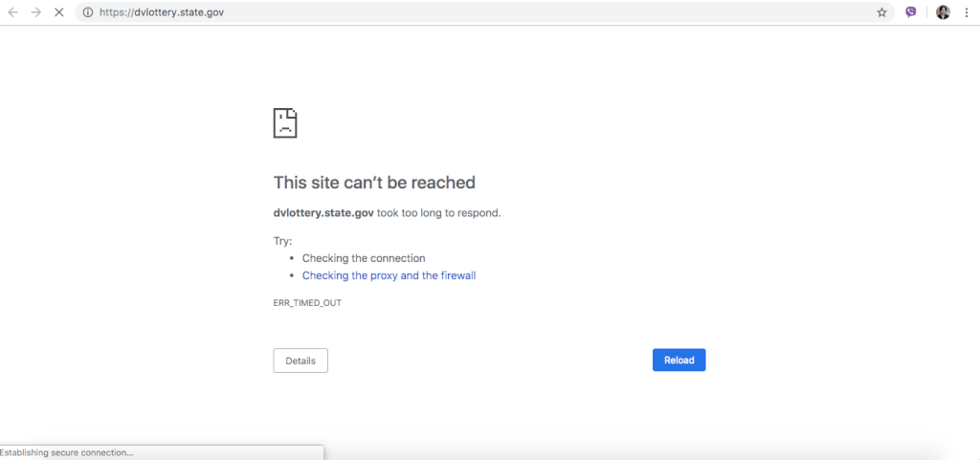Viewport: 980px width, 460px height.
Task: Click the browser forward arrow
Action: pos(35,12)
